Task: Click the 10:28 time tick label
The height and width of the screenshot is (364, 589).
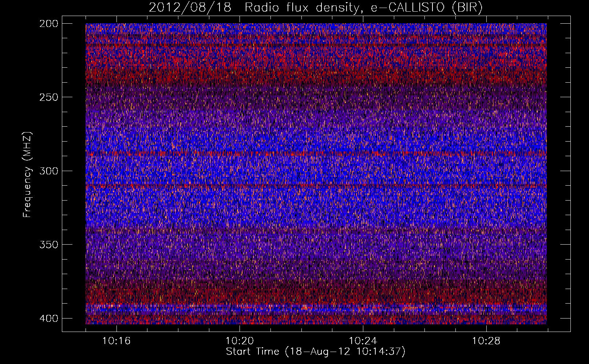Action: pos(486,341)
